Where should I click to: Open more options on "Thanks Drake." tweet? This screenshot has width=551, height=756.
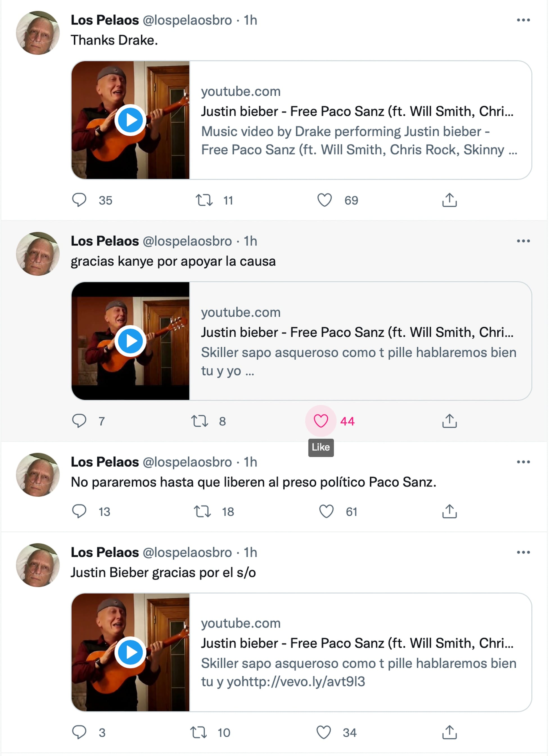pos(523,20)
